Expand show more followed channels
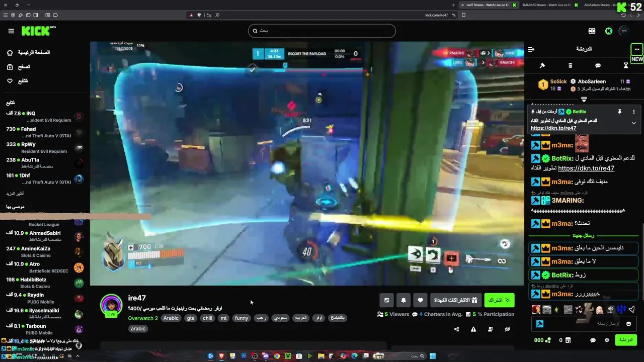Viewport: 644px width, 362px height. [15, 194]
